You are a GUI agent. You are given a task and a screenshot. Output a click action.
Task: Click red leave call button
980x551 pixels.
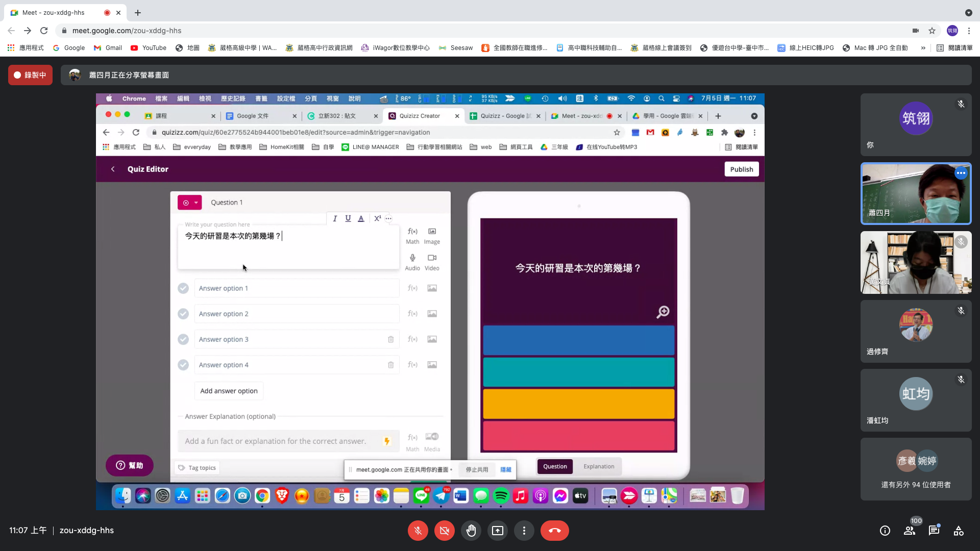(x=554, y=531)
